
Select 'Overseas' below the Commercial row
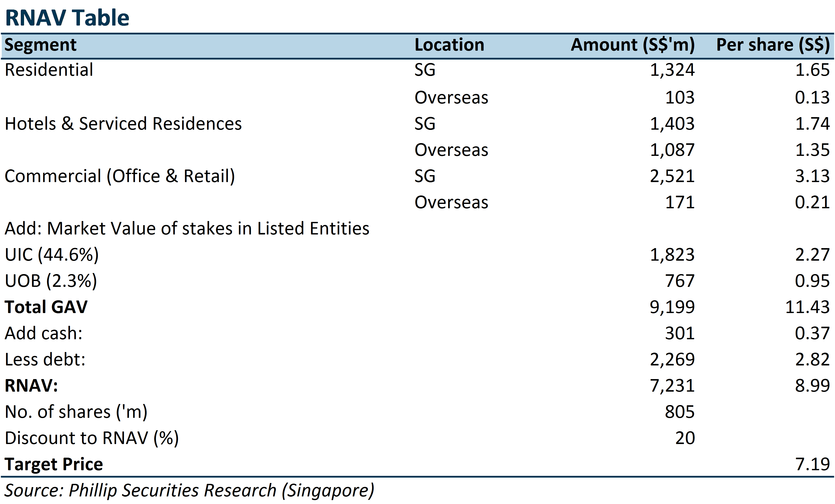[x=451, y=203]
